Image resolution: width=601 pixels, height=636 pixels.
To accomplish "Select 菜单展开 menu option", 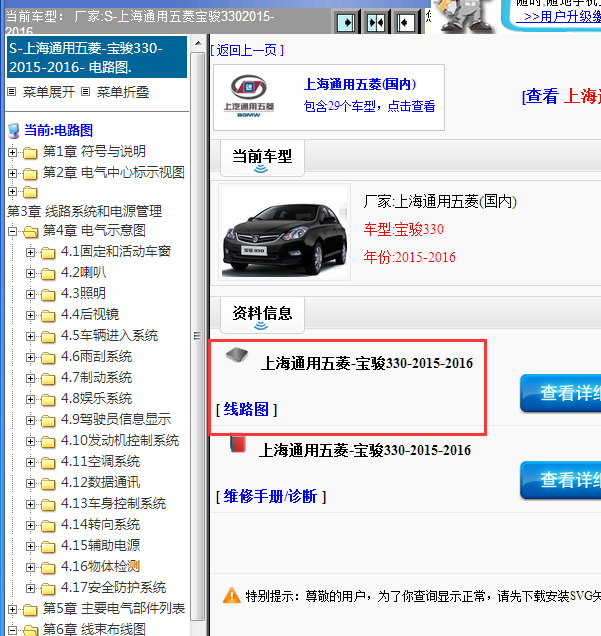I will tap(49, 92).
